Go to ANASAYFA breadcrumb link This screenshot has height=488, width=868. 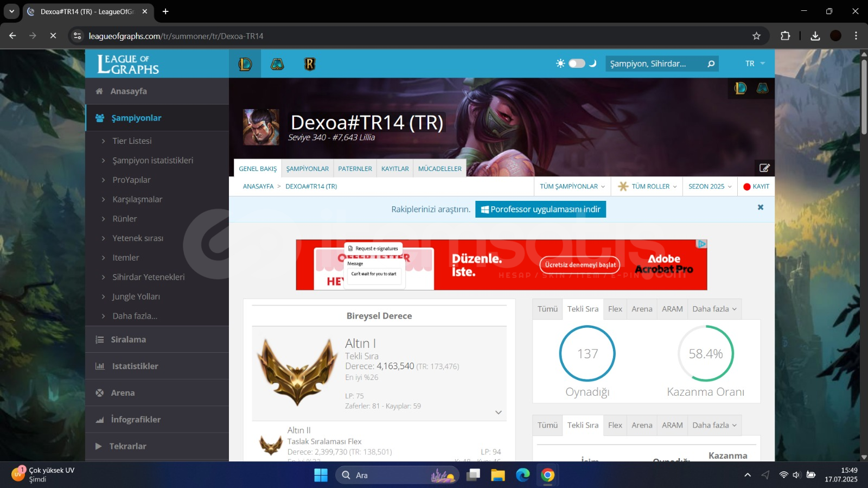pos(258,186)
